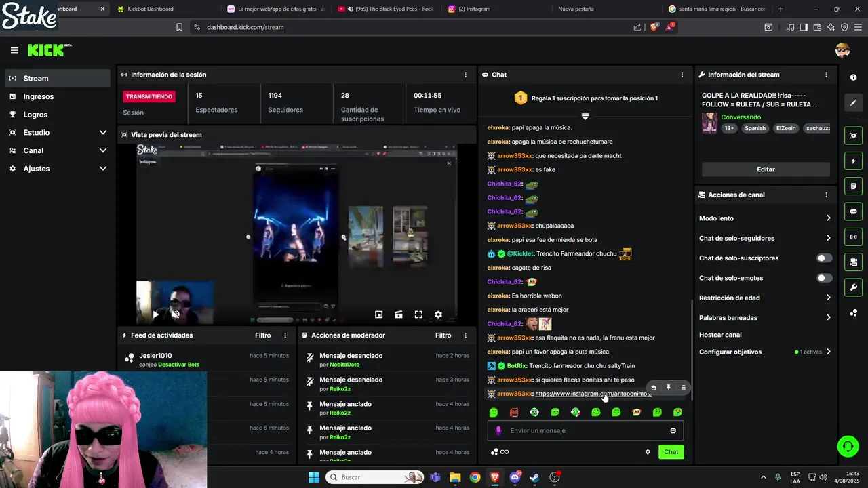Open options menu of Chat panel
Viewport: 868px width, 488px height.
(682, 75)
